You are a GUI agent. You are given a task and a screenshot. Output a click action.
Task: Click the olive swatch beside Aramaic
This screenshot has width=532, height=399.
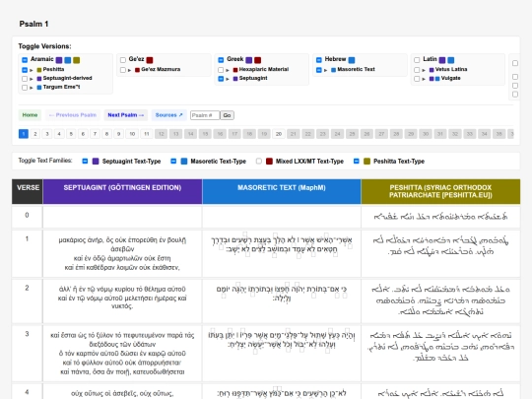[x=77, y=60]
